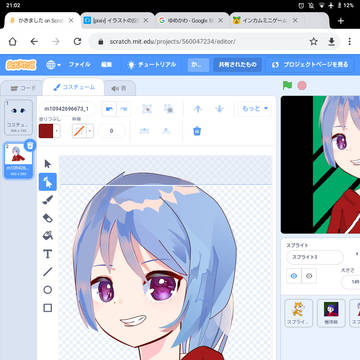Select the Line tool
Screen dimensions: 360x360
pyautogui.click(x=48, y=272)
